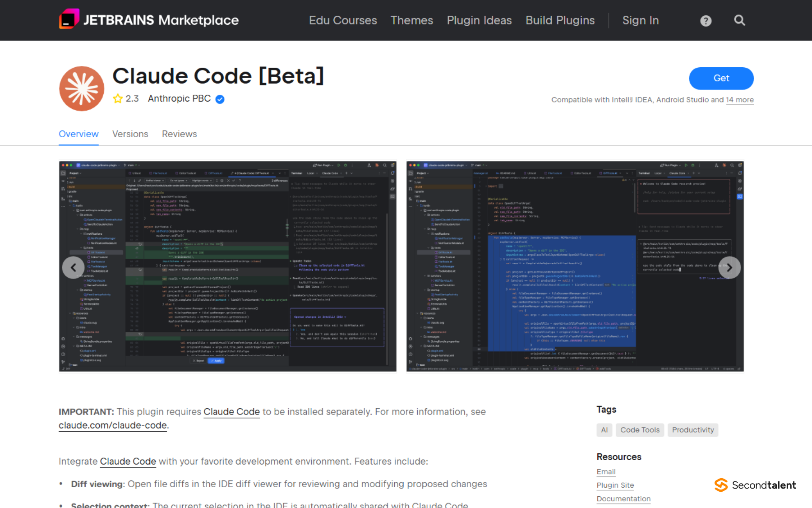The image size is (812, 508).
Task: Follow the Claude Code link in IMPORTANT note
Action: [231, 412]
